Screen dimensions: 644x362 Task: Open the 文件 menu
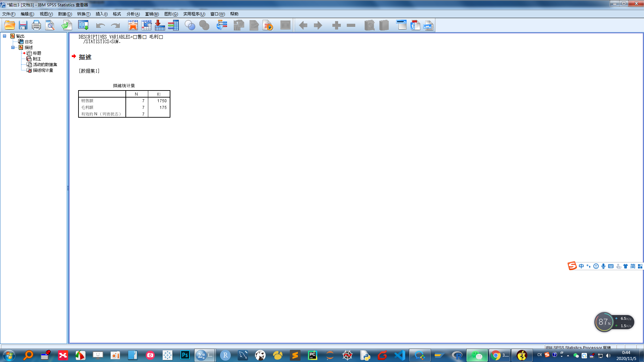(x=8, y=14)
